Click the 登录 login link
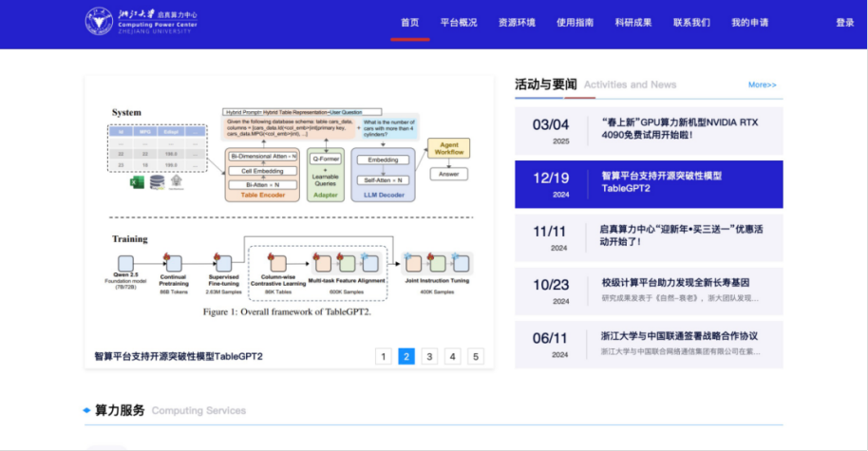Image resolution: width=868 pixels, height=451 pixels. click(x=844, y=23)
